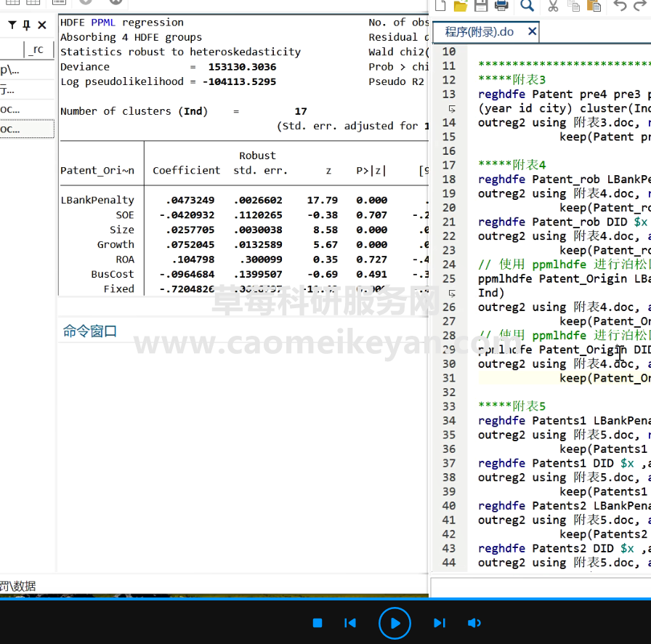Close the history panel with its X icon

[42, 25]
